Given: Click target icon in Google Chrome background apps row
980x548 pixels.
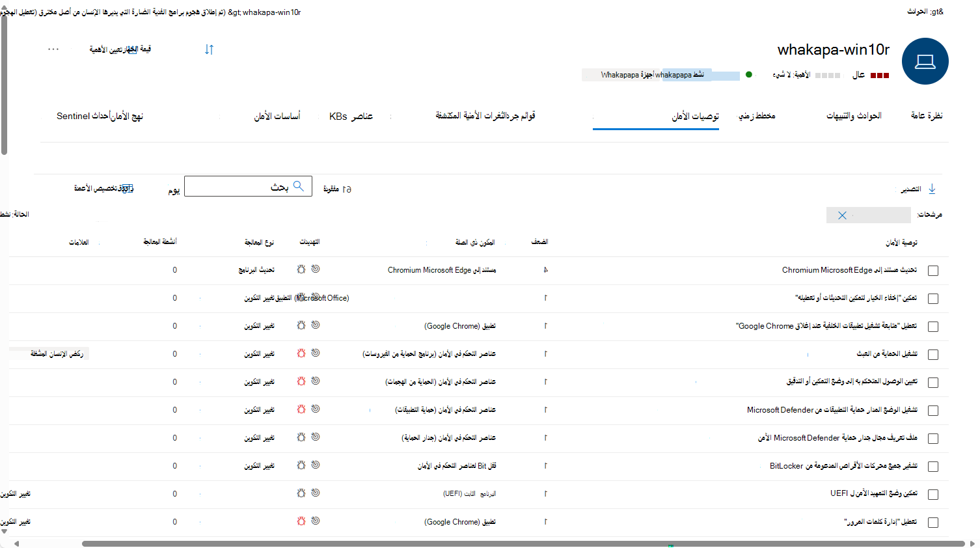Looking at the screenshot, I should (x=316, y=325).
